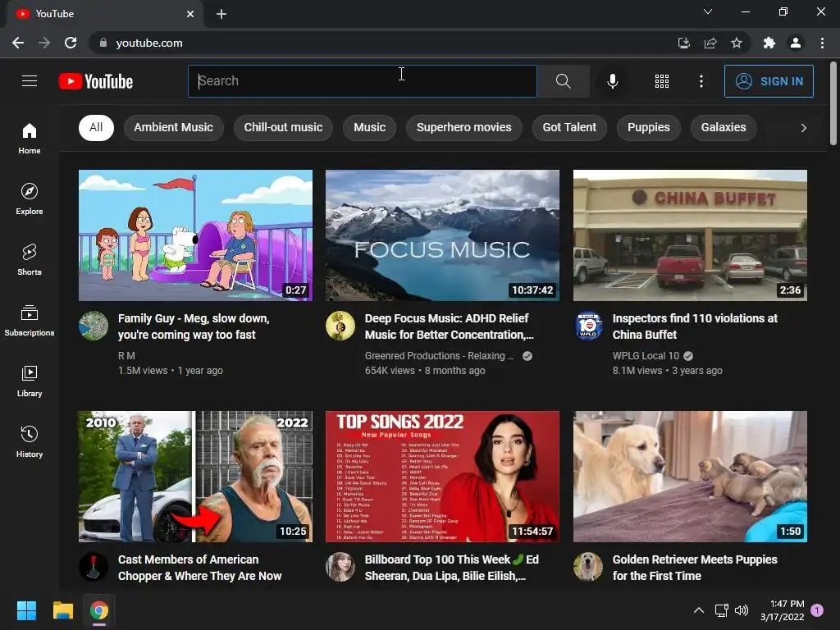The height and width of the screenshot is (630, 840).
Task: Select the Ambient Music chip
Action: pyautogui.click(x=174, y=127)
